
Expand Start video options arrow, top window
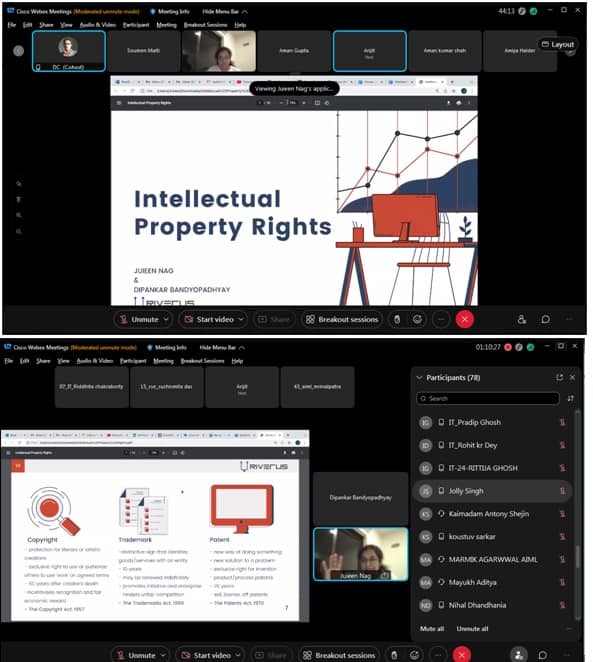(x=241, y=319)
